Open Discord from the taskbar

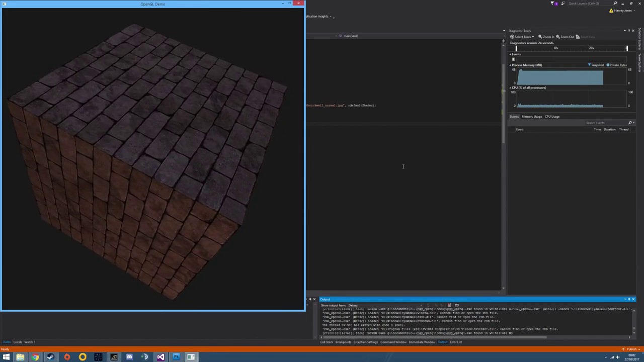[x=129, y=357]
